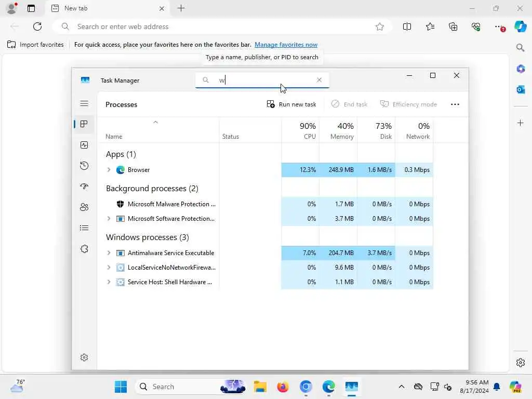Open the Processes page in sidebar

point(84,124)
